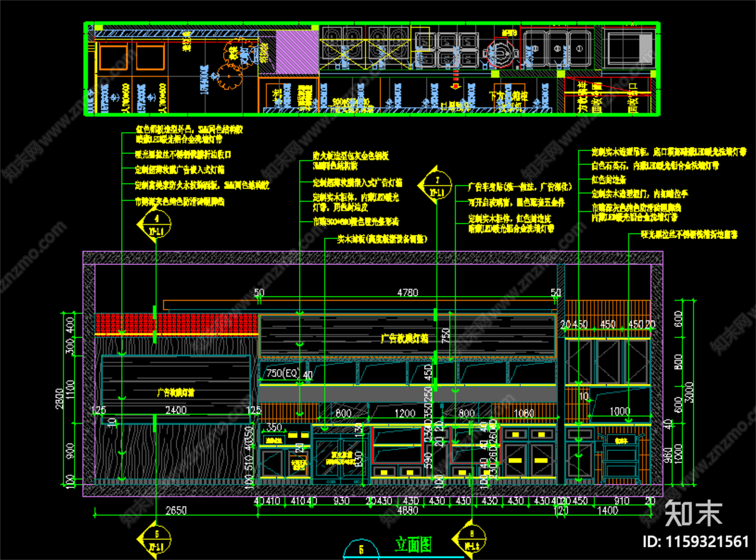Image resolution: width=756 pixels, height=560 pixels.
Task: Click the ID: 1159321561 label
Action: pyautogui.click(x=696, y=542)
